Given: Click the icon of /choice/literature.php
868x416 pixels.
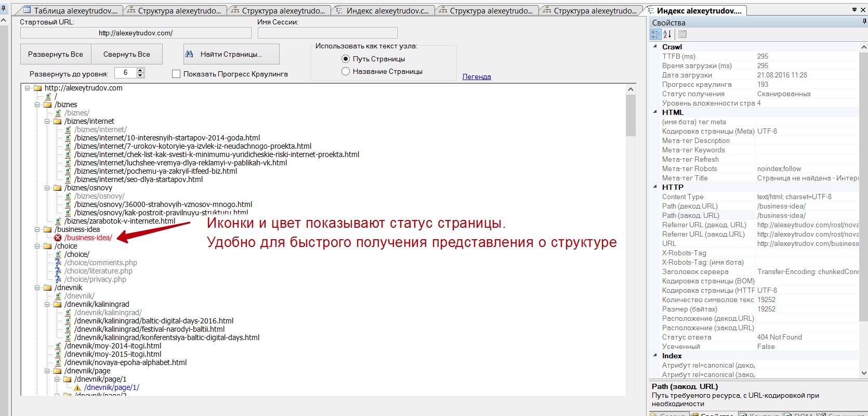Looking at the screenshot, I should point(58,271).
